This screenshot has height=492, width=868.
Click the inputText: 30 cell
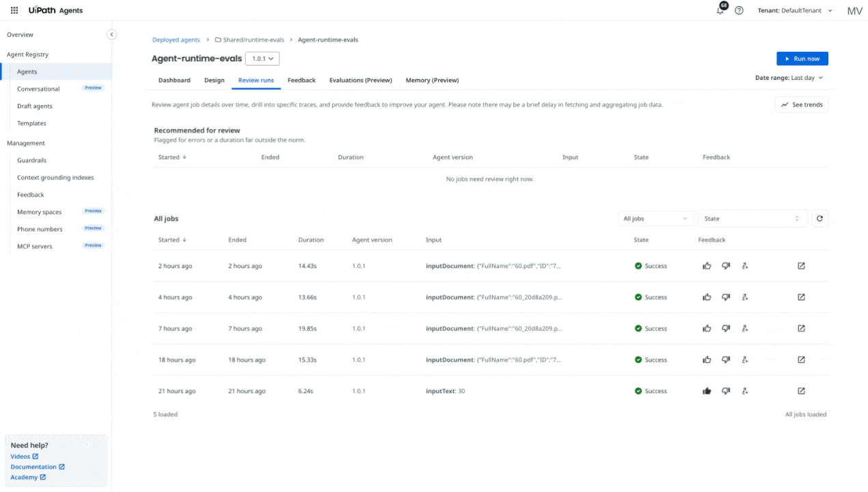(x=445, y=391)
